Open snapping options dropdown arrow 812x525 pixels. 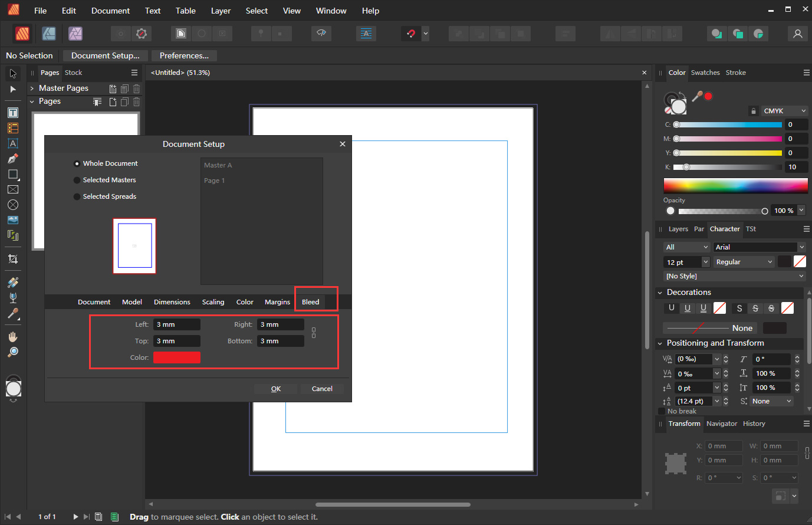(x=426, y=34)
